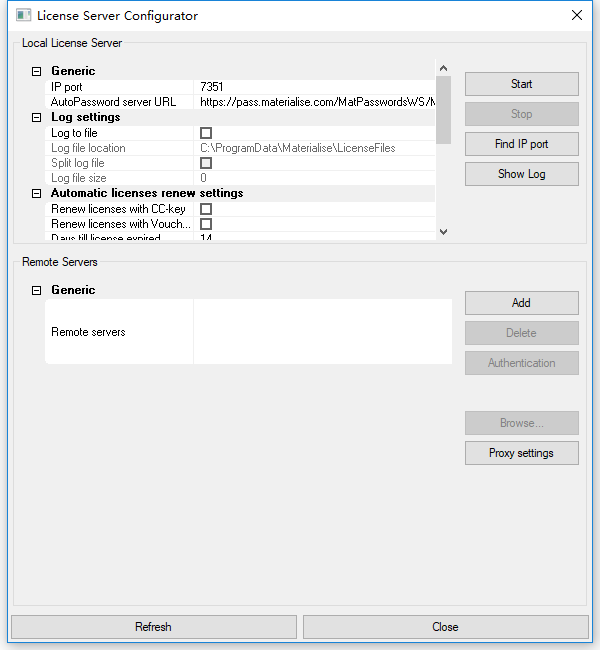Image resolution: width=600 pixels, height=650 pixels.
Task: Select the Split log file label
Action: point(78,163)
